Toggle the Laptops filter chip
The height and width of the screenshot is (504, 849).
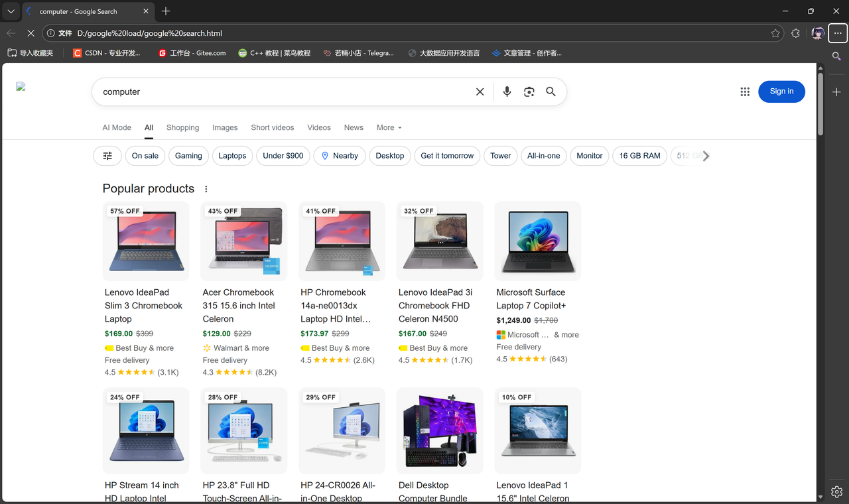click(232, 156)
